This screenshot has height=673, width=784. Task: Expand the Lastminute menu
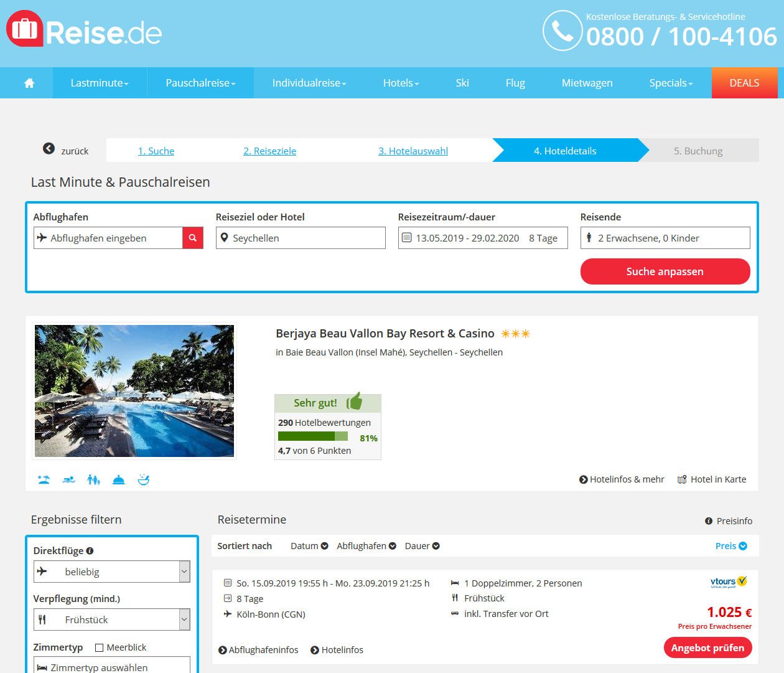(x=100, y=83)
